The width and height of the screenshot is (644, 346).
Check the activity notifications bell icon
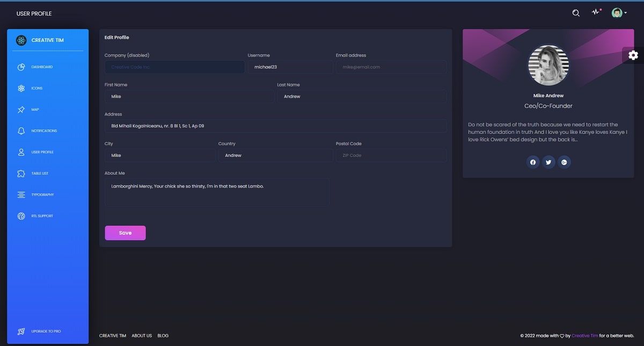pyautogui.click(x=596, y=12)
